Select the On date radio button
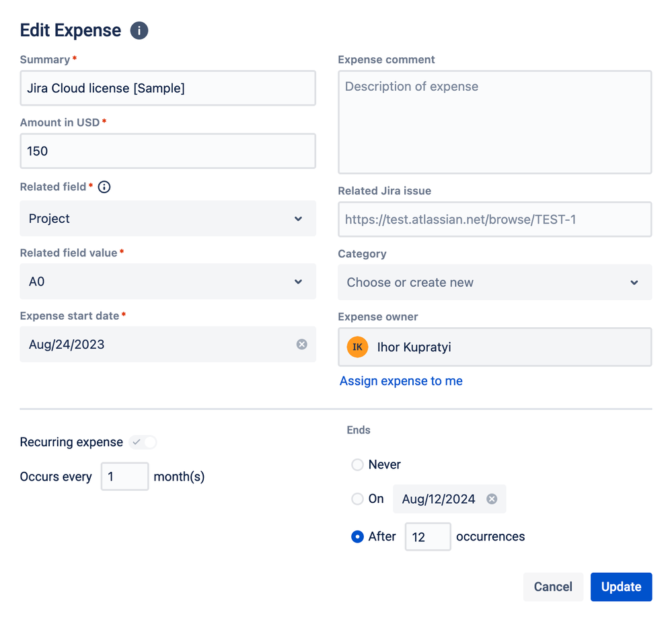This screenshot has width=672, height=622. [357, 499]
